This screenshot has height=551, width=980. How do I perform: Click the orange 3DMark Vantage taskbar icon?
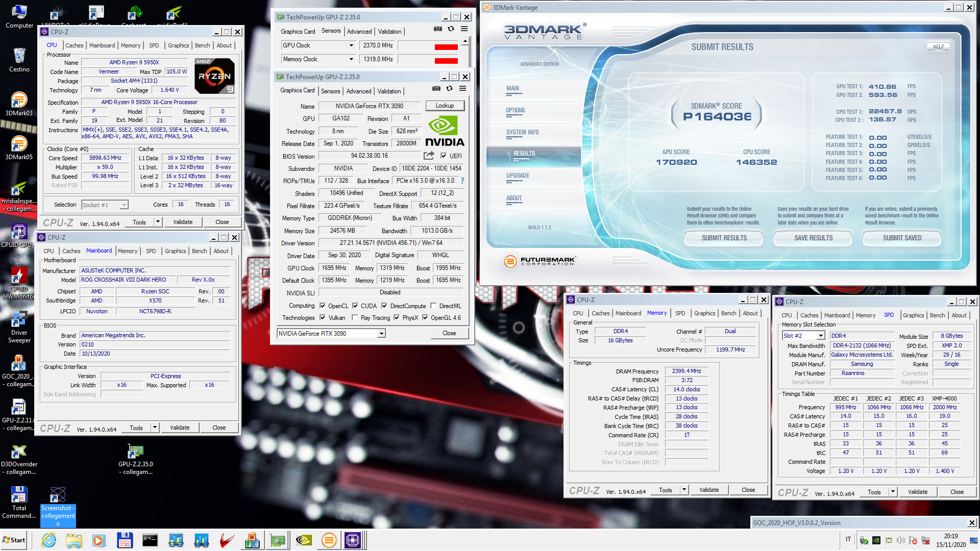329,540
